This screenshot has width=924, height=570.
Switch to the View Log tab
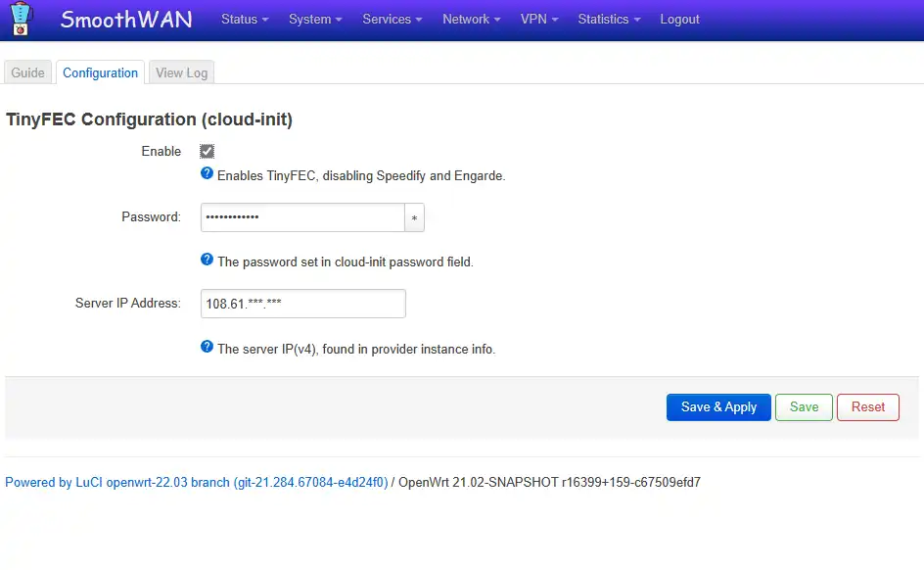(181, 72)
